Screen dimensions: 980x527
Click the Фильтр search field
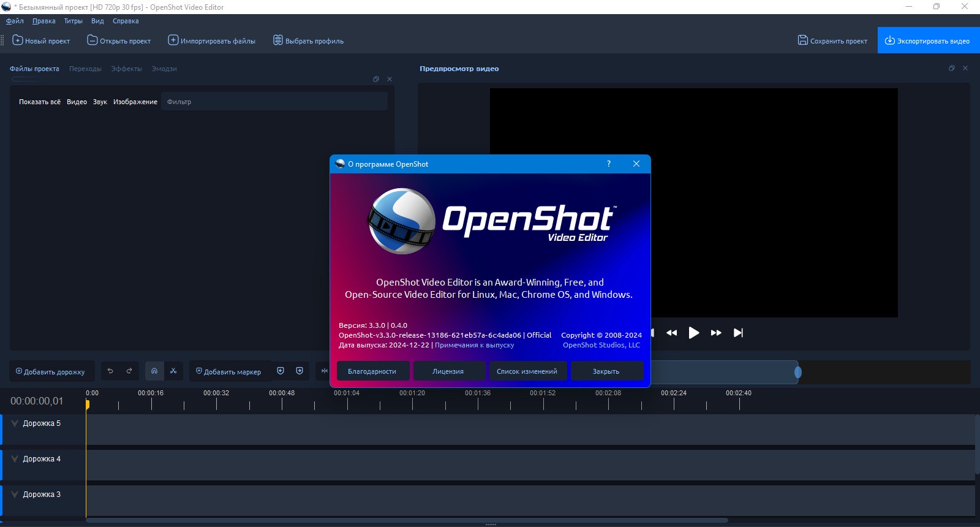(274, 102)
